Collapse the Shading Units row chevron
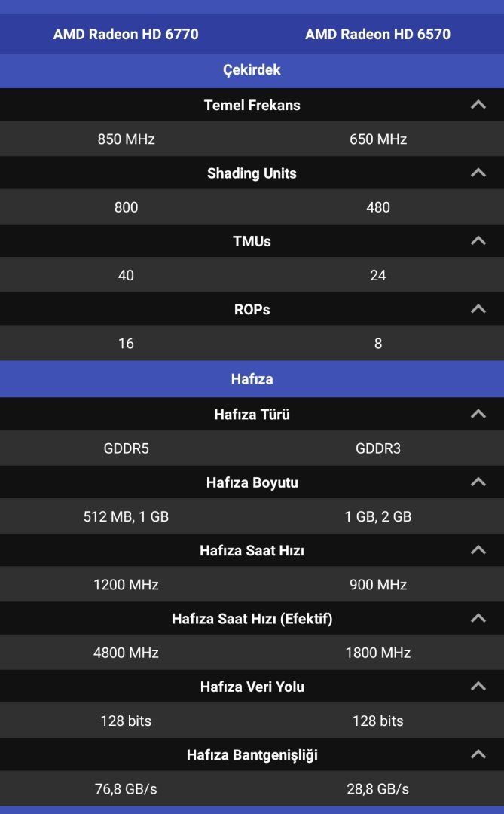The width and height of the screenshot is (504, 814). tap(478, 173)
